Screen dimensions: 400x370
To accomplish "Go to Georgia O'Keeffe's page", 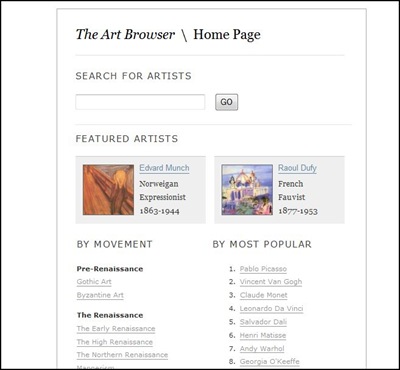I will coord(270,362).
